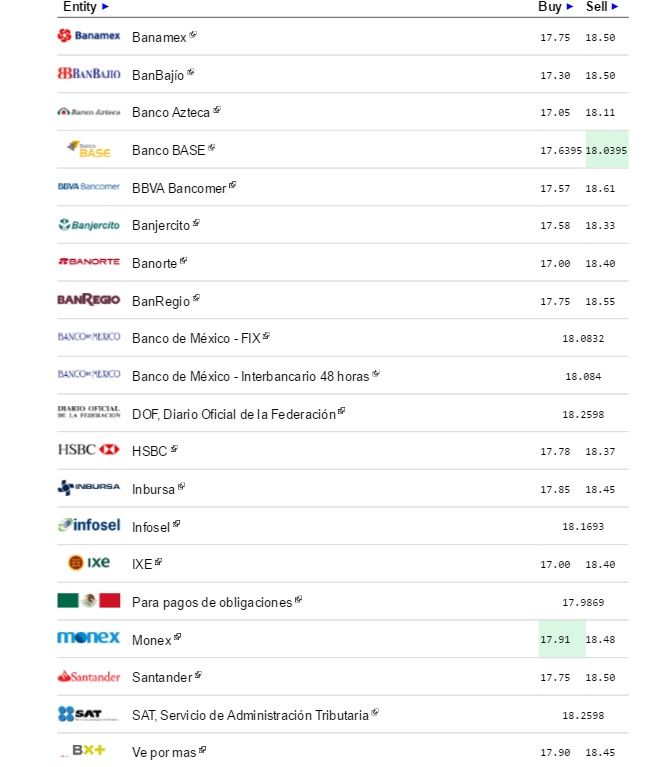The width and height of the screenshot is (671, 767).
Task: Click the Santander logo icon
Action: coord(89,677)
